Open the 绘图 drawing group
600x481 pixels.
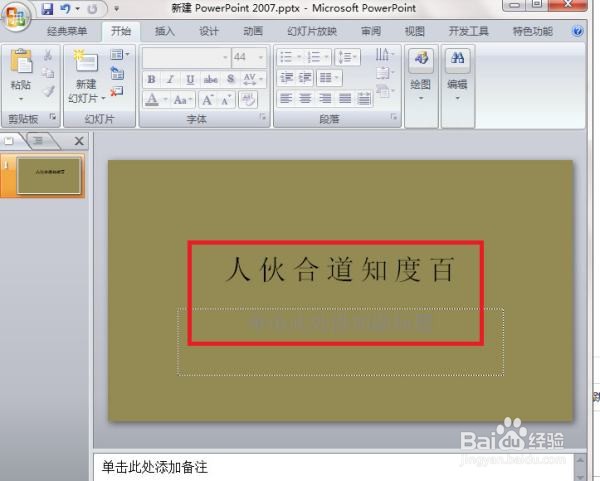point(421,75)
